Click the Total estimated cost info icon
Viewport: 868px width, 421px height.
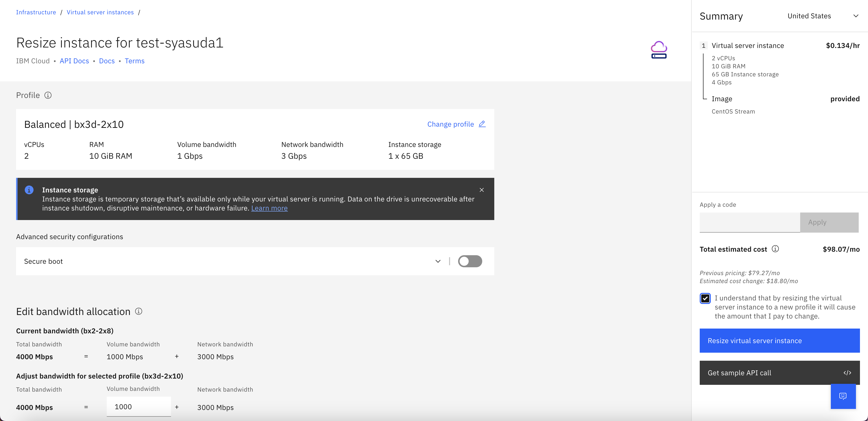tap(775, 249)
